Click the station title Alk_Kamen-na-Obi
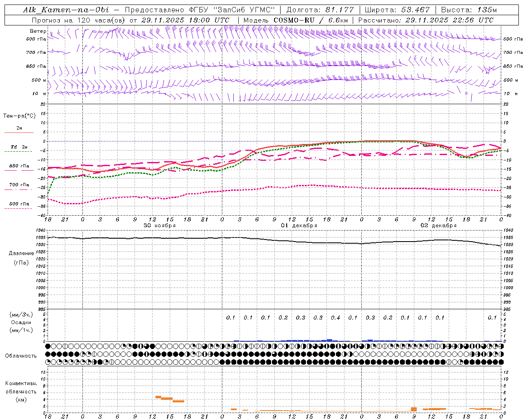 [66, 10]
